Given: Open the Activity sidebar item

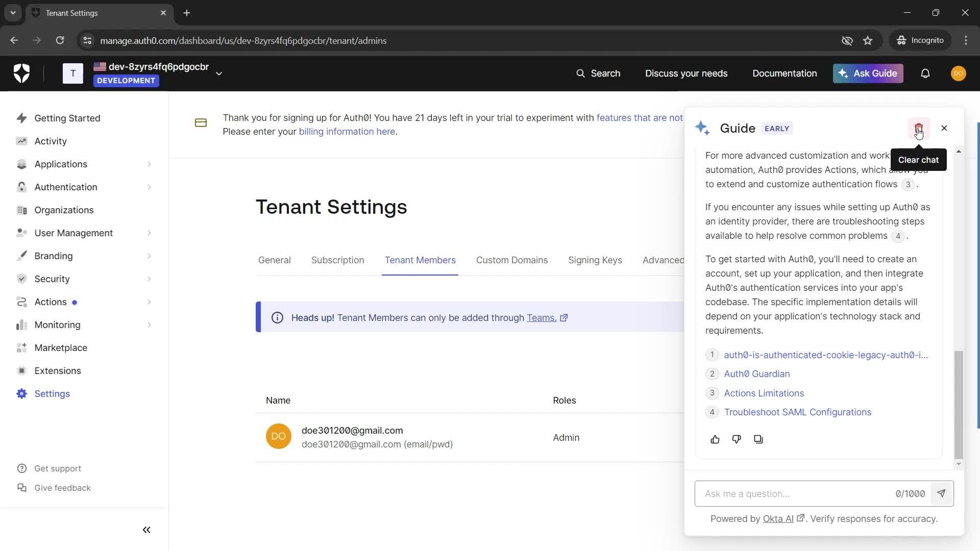Looking at the screenshot, I should tap(51, 141).
